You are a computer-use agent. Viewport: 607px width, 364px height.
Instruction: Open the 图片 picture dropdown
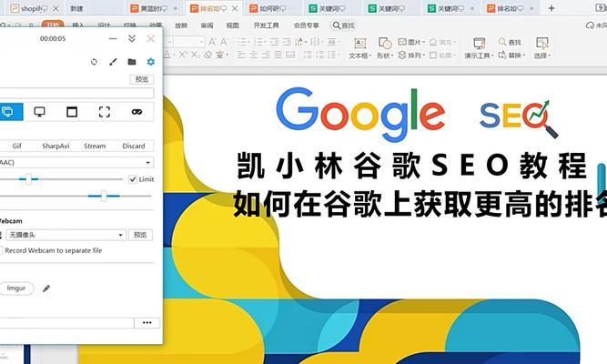(x=411, y=42)
